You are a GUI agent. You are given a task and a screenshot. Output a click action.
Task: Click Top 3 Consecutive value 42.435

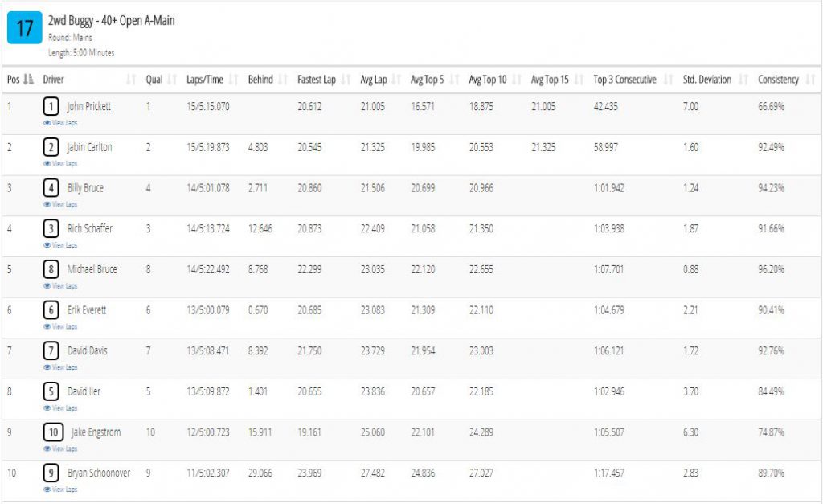click(606, 107)
